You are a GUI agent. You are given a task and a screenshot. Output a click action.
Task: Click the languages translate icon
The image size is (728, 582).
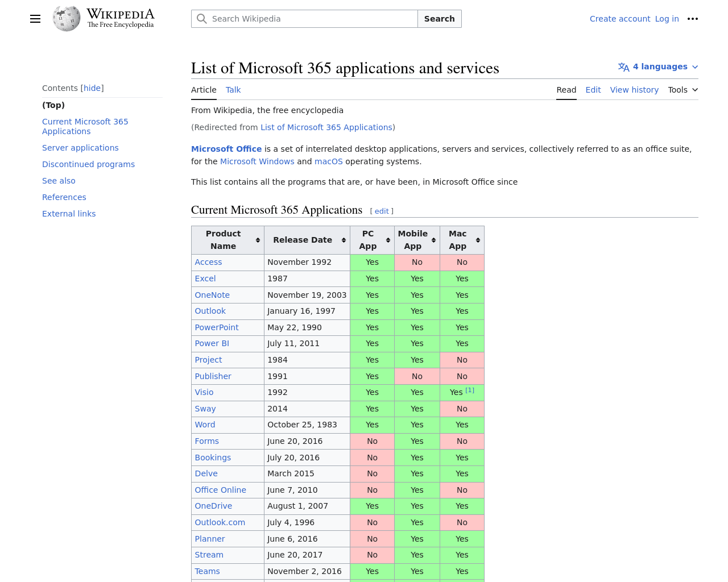pos(623,67)
